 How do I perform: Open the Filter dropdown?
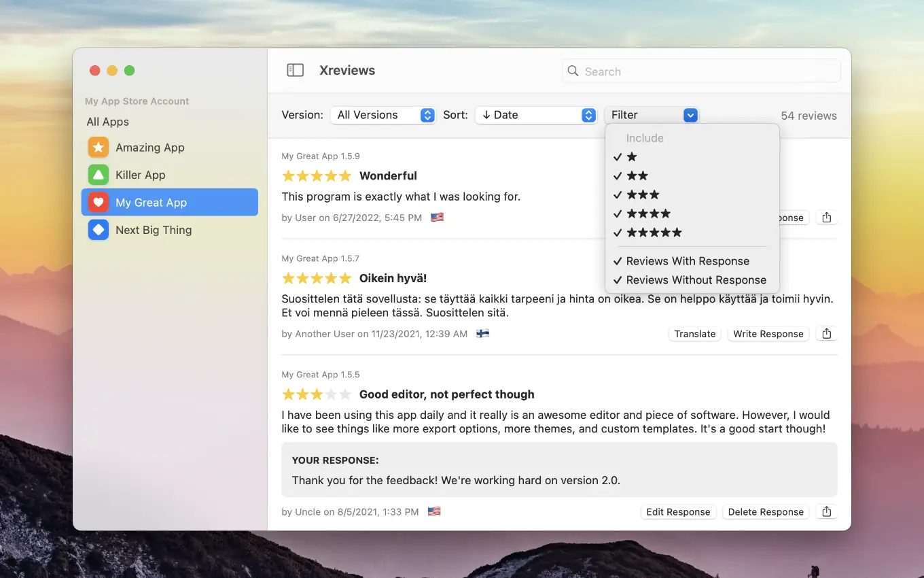tap(652, 115)
